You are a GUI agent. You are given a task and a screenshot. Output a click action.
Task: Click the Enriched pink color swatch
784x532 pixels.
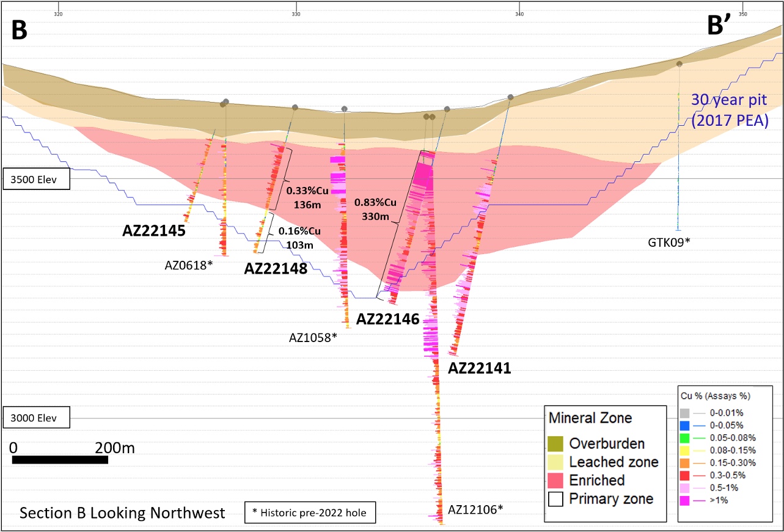click(555, 480)
